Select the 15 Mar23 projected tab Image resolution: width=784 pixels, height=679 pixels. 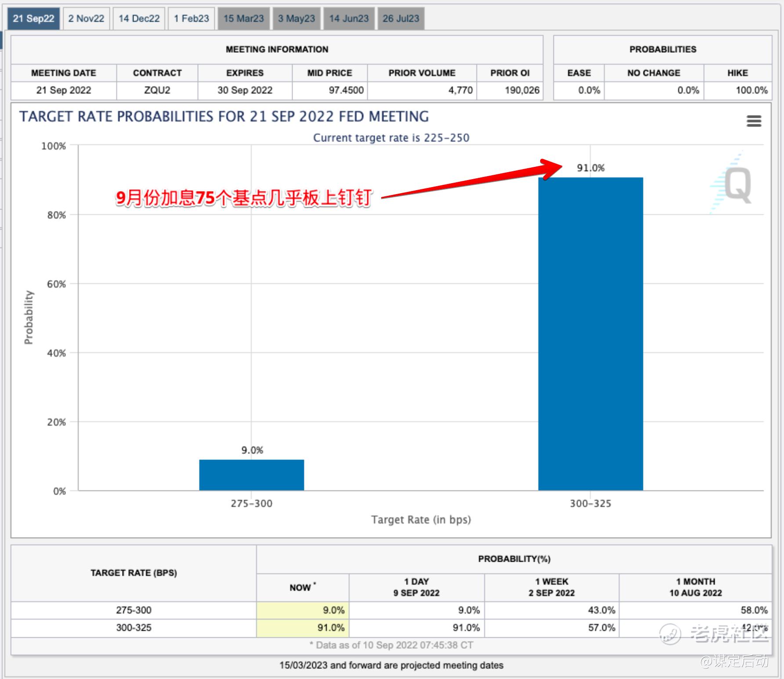244,18
